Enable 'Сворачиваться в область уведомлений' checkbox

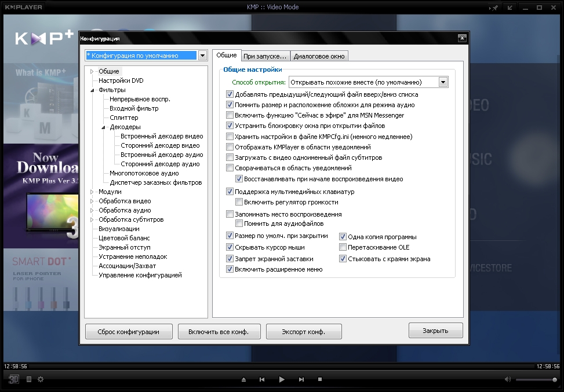tap(230, 167)
